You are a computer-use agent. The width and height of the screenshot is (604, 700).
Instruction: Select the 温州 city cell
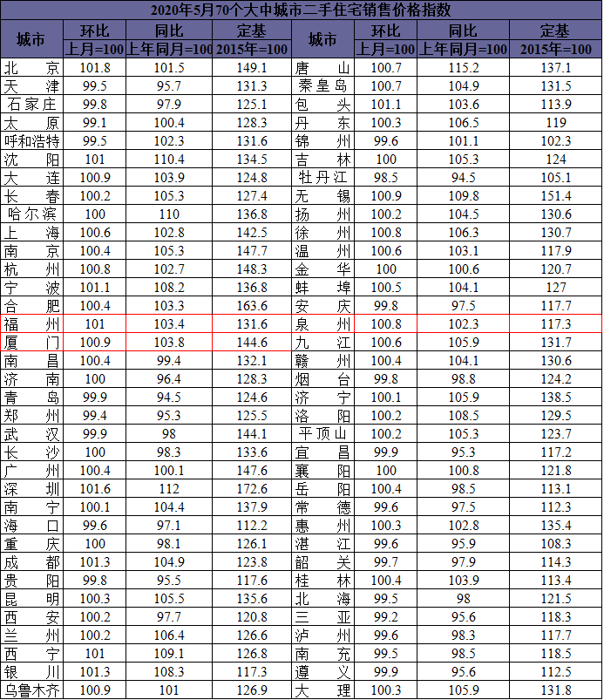click(322, 251)
